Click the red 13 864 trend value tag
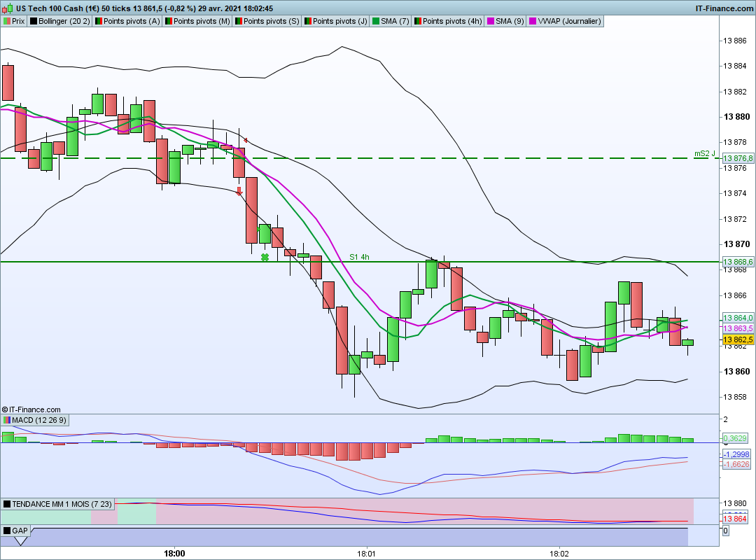Screen dimensions: 756x560 coord(735,519)
